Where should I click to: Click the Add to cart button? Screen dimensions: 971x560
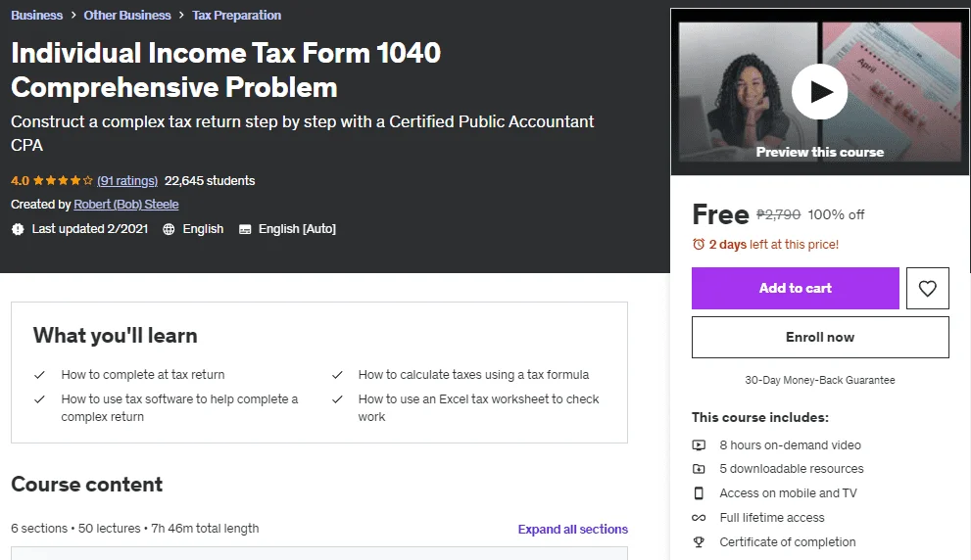[796, 289]
